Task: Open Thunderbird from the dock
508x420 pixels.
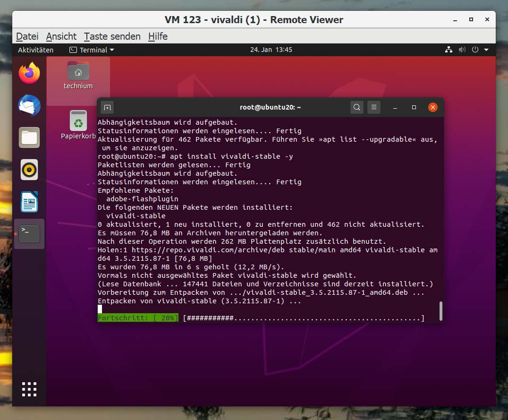Action: click(x=29, y=106)
